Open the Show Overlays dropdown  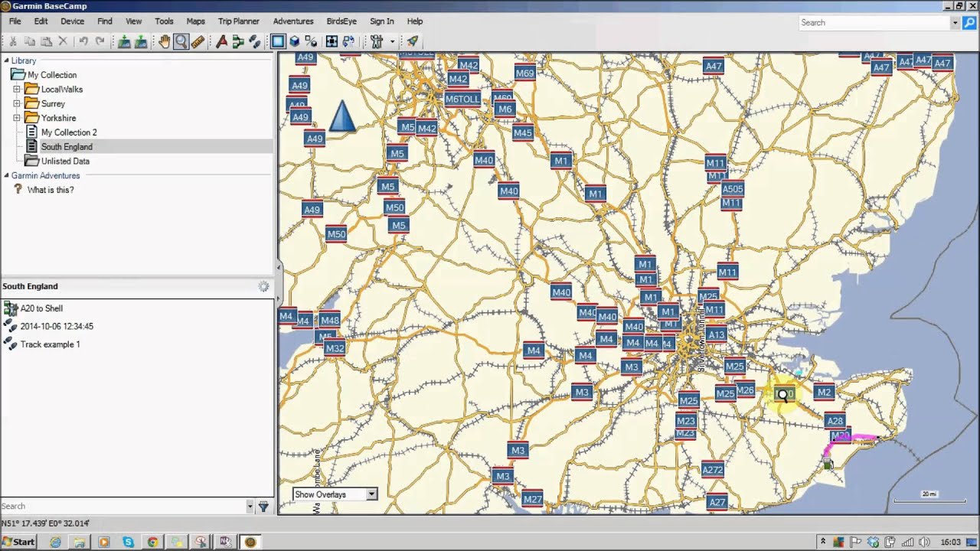click(x=335, y=494)
